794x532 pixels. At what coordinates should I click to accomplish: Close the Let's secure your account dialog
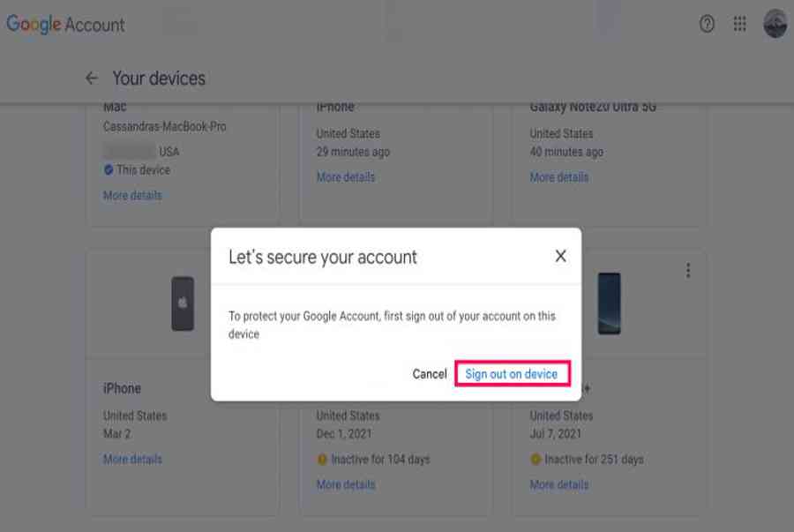pos(560,257)
